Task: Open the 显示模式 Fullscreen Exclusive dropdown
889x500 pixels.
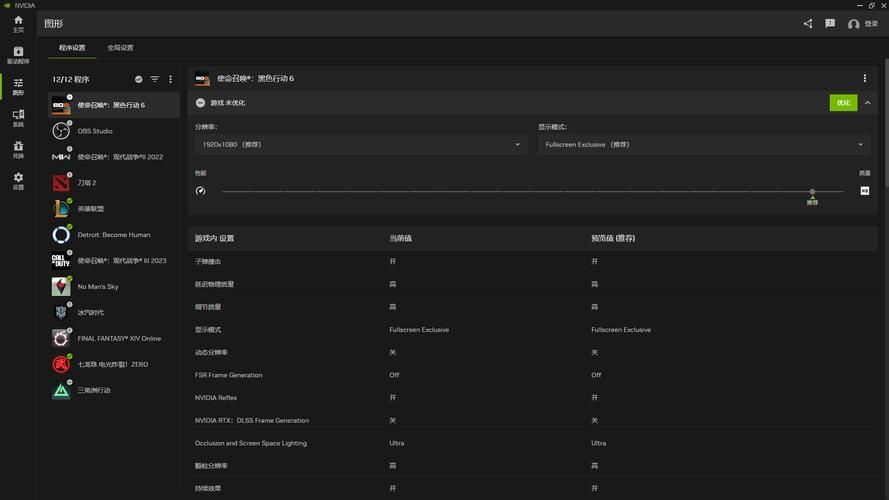Action: (704, 145)
